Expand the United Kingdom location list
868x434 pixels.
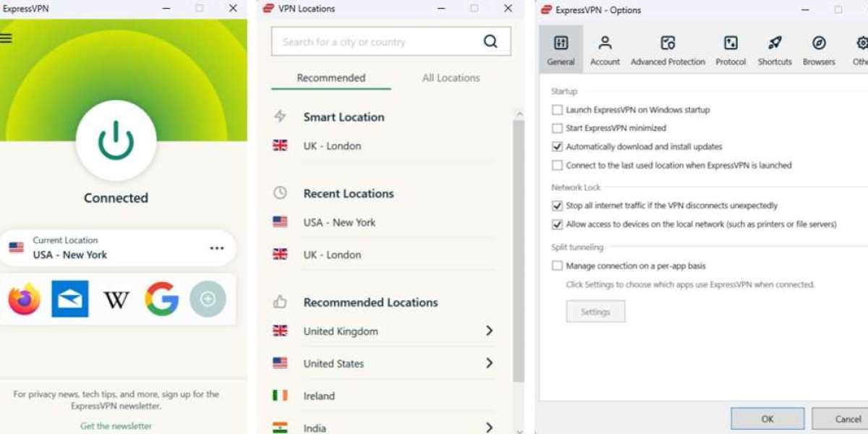pyautogui.click(x=490, y=331)
